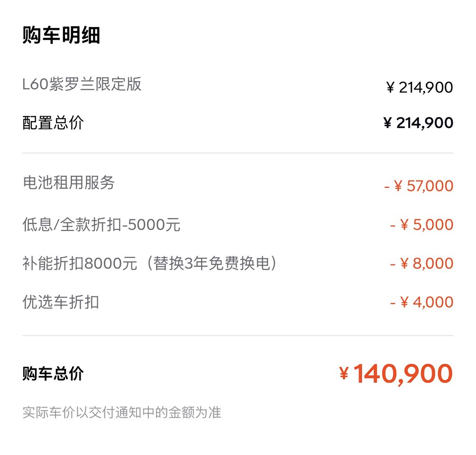Click the 实际车价以交付通知中的金额为准 disclaimer
Image resolution: width=476 pixels, height=455 pixels.
point(122,412)
